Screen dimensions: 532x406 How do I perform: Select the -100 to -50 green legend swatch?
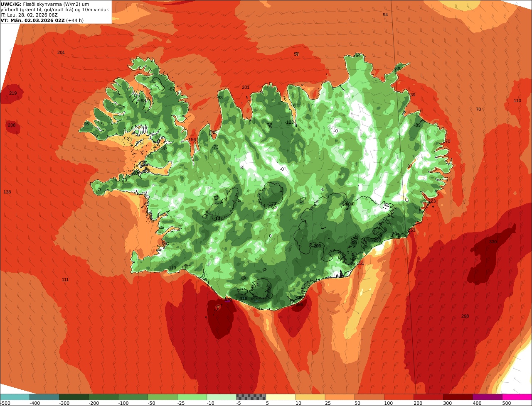point(133,397)
